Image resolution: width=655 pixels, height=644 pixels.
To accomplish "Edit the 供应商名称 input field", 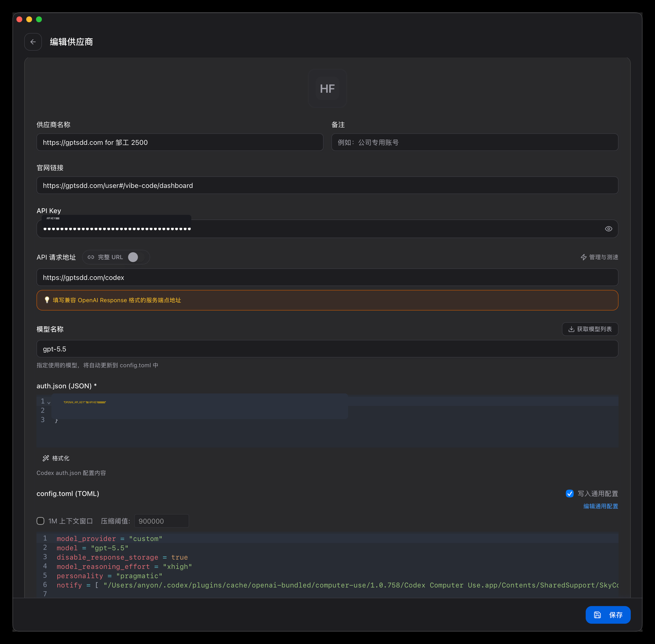I will (x=180, y=142).
